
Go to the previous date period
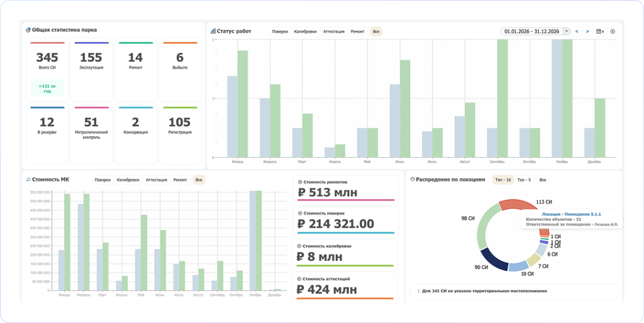[577, 31]
